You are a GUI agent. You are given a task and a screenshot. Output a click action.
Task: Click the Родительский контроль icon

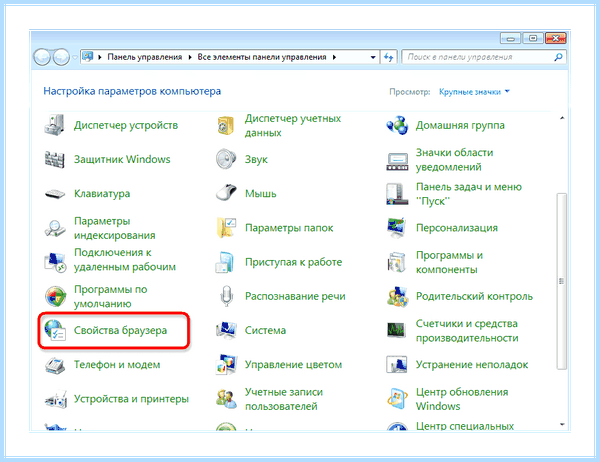click(x=397, y=297)
